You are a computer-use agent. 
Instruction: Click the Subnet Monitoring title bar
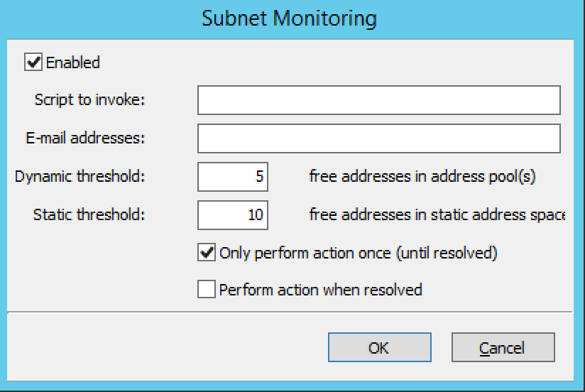point(290,18)
